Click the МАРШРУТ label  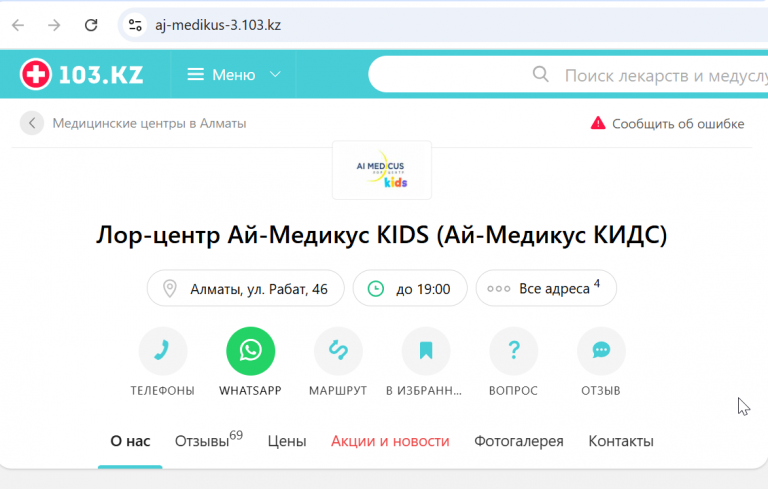338,391
